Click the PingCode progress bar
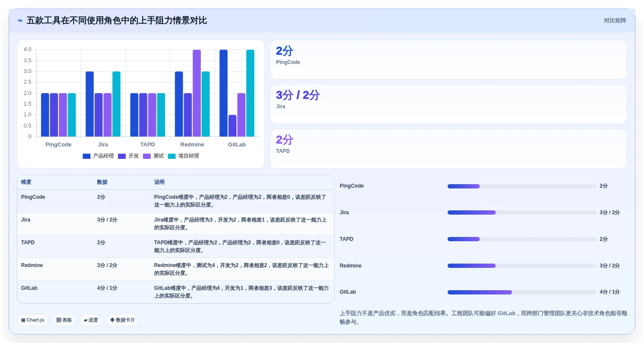644x343 pixels. 521,186
